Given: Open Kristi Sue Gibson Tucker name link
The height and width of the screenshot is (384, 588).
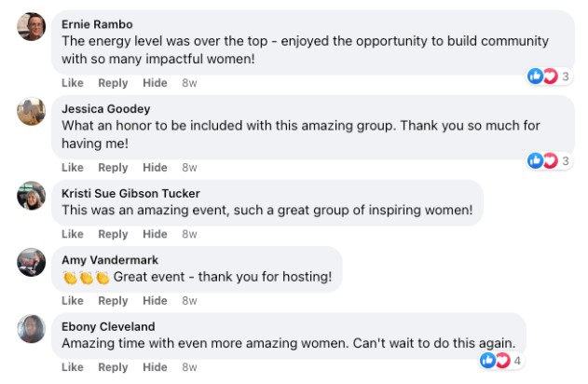Looking at the screenshot, I should pyautogui.click(x=130, y=194).
